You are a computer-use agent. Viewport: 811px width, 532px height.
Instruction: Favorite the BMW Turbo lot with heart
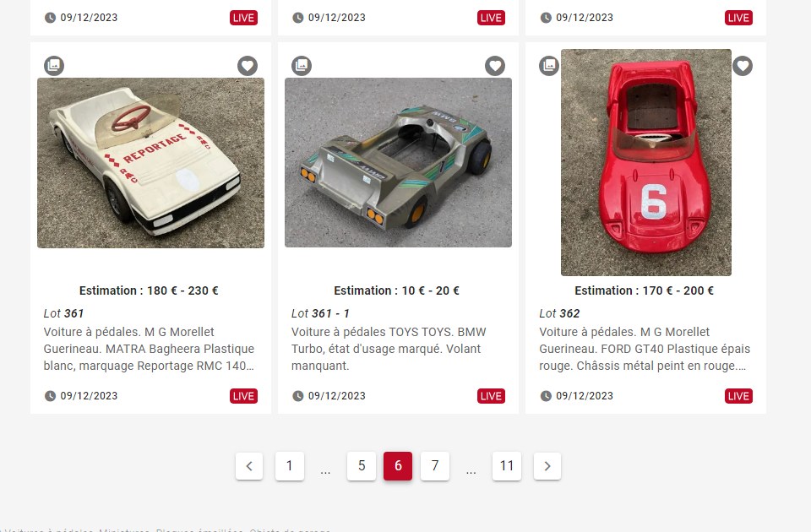pyautogui.click(x=495, y=66)
